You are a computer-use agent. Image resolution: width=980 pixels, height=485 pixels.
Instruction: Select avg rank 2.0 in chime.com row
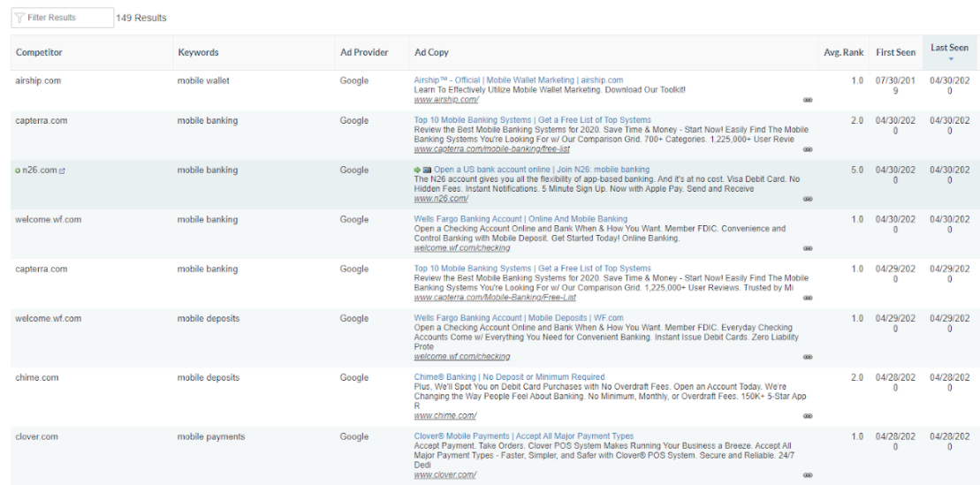(x=857, y=377)
